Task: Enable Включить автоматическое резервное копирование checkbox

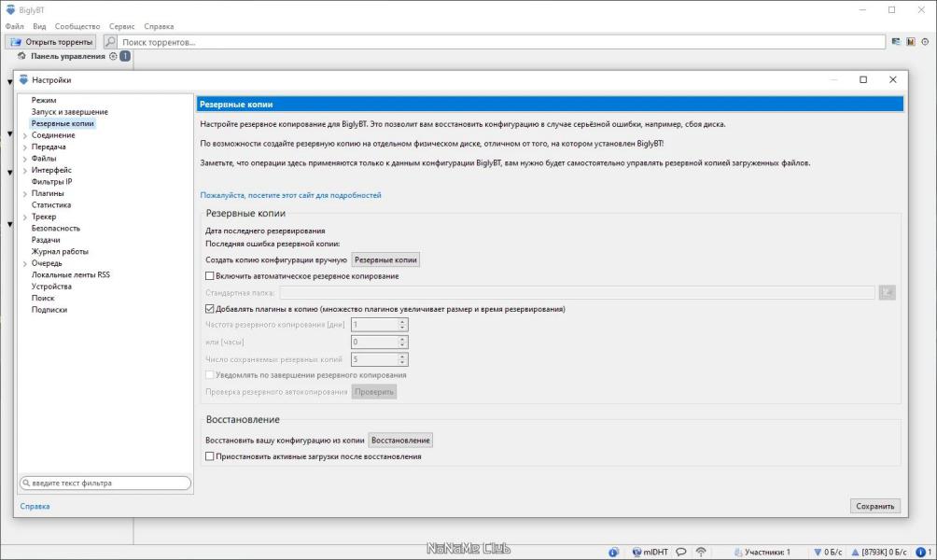Action: tap(210, 276)
